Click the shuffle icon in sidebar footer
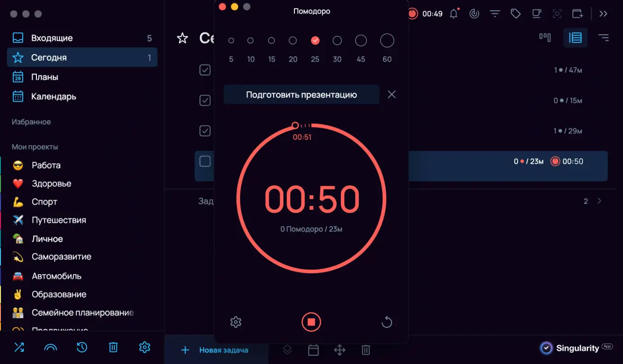 [x=19, y=347]
